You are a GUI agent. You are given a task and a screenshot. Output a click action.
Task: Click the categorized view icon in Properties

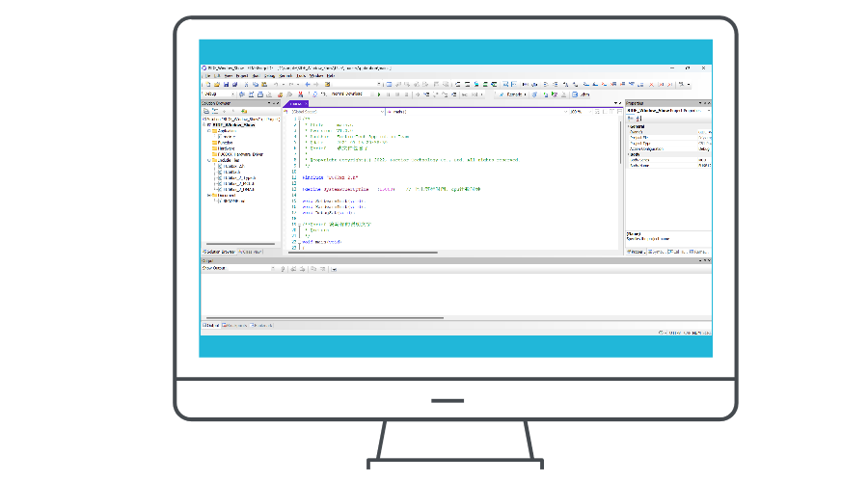[630, 118]
